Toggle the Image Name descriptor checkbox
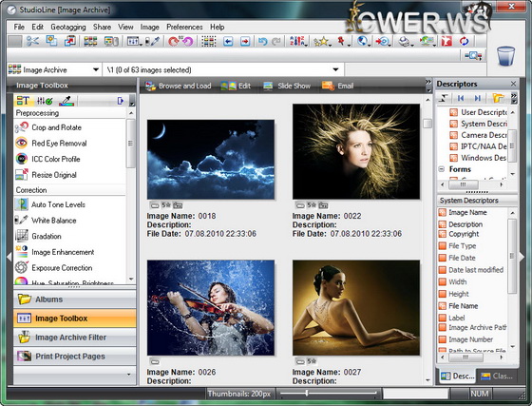Image resolution: width=532 pixels, height=406 pixels. (x=442, y=213)
